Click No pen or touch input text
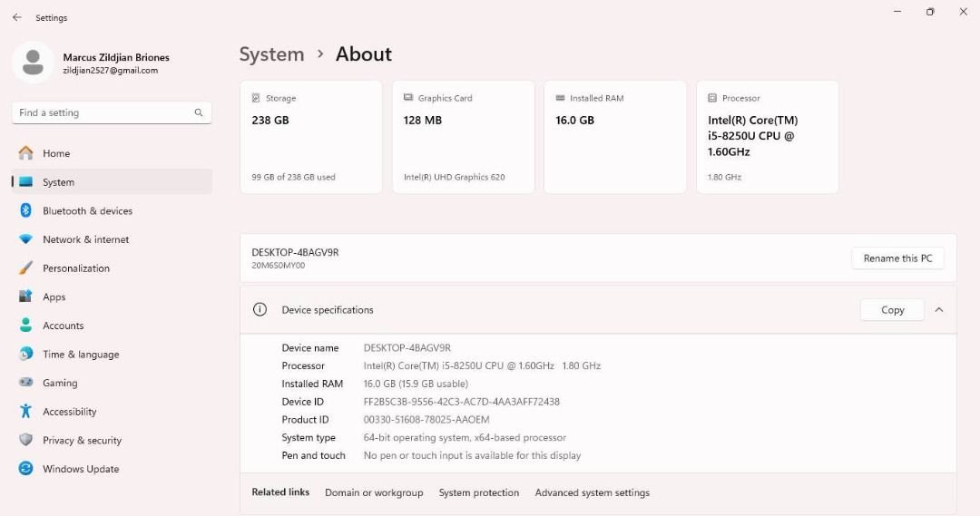980x516 pixels. (472, 455)
